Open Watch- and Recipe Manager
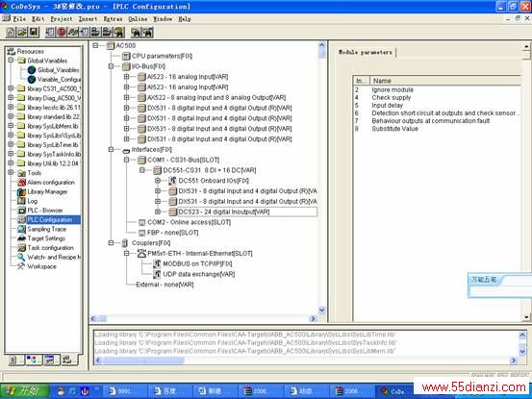Image resolution: width=532 pixels, height=399 pixels. [x=54, y=257]
